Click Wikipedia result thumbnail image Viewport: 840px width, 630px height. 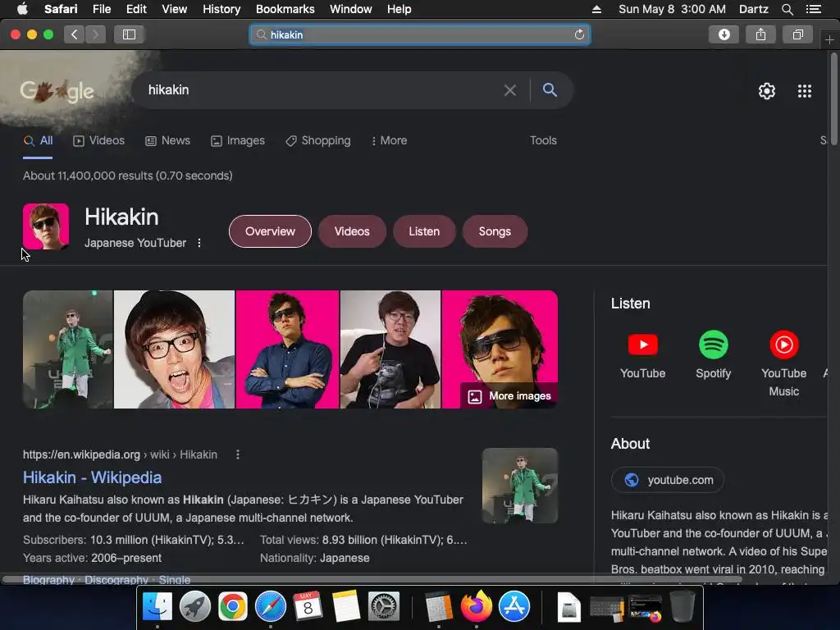point(519,486)
